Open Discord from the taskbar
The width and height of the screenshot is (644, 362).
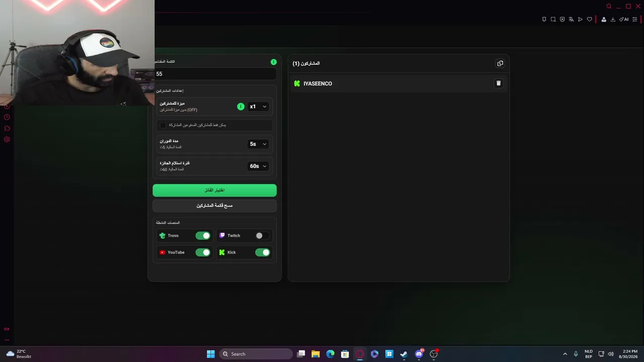[419, 354]
